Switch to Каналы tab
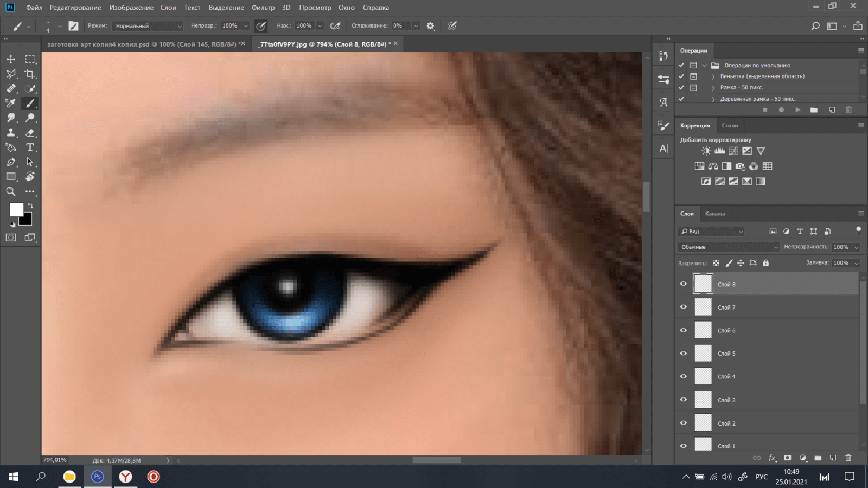The height and width of the screenshot is (488, 868). pos(714,214)
